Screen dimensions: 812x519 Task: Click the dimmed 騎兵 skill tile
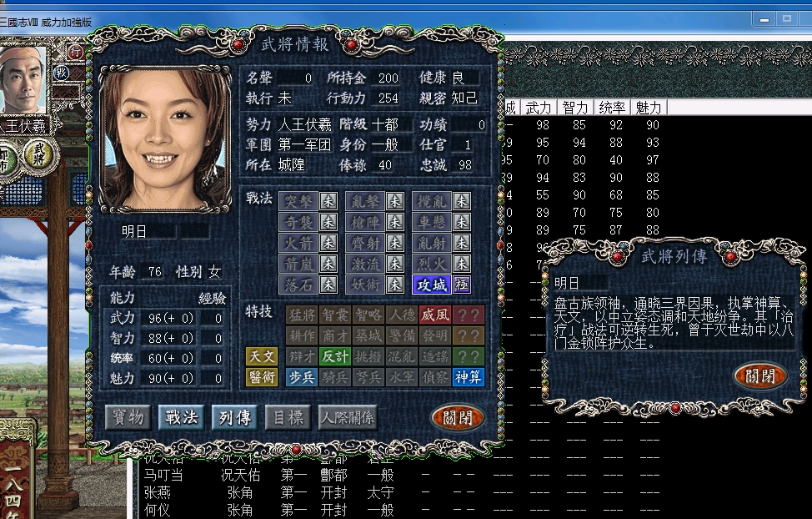334,377
